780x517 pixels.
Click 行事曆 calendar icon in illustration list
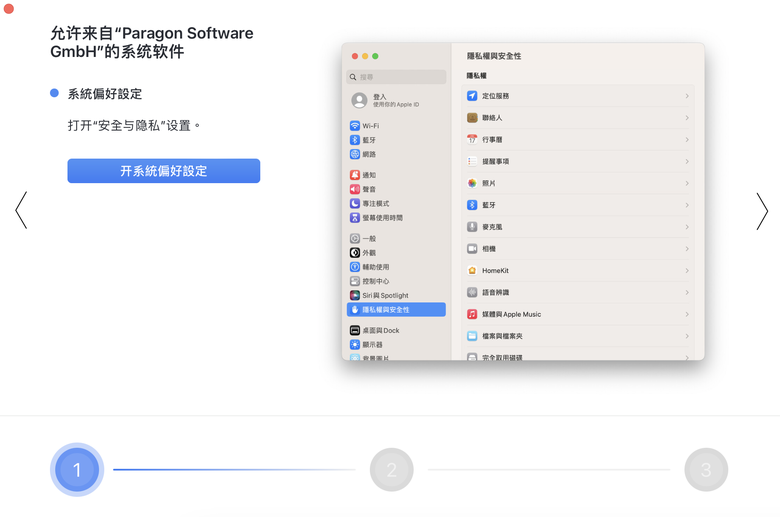(472, 139)
